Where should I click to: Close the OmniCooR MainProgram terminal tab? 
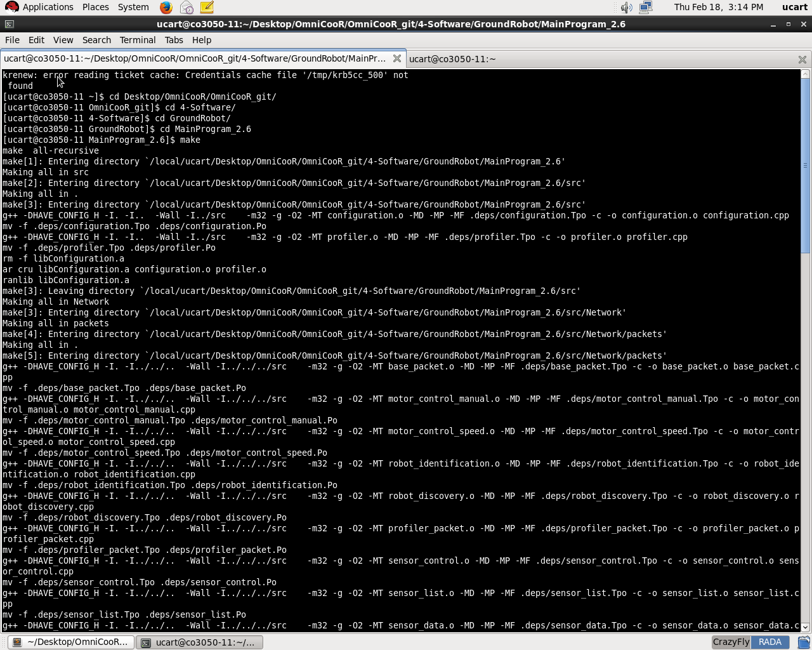point(396,58)
